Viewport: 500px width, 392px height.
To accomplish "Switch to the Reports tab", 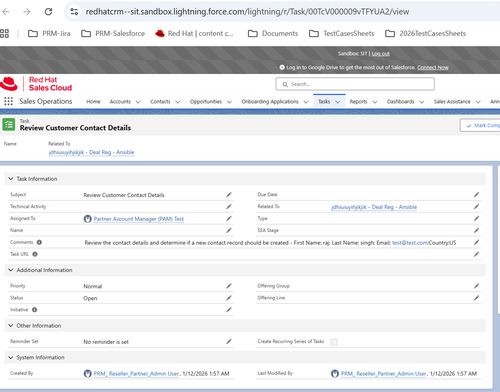I will (358, 102).
